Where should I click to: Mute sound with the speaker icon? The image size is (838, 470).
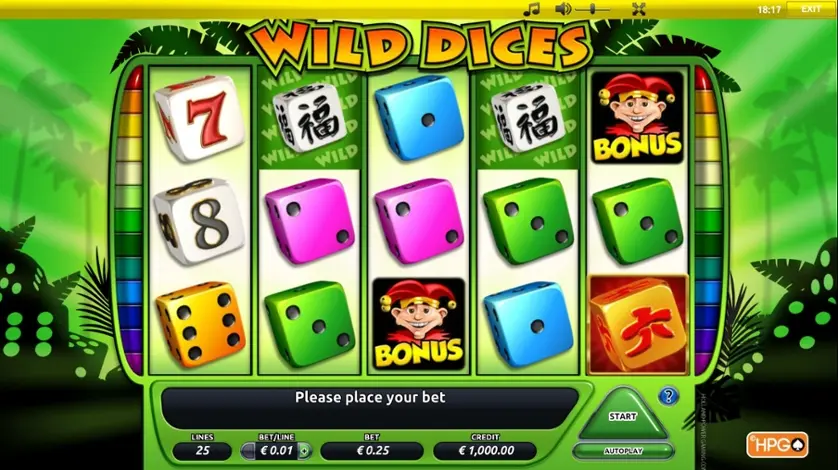point(563,9)
